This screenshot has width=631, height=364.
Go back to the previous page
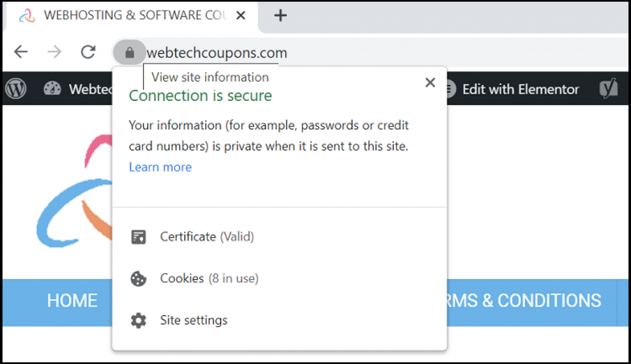(21, 52)
